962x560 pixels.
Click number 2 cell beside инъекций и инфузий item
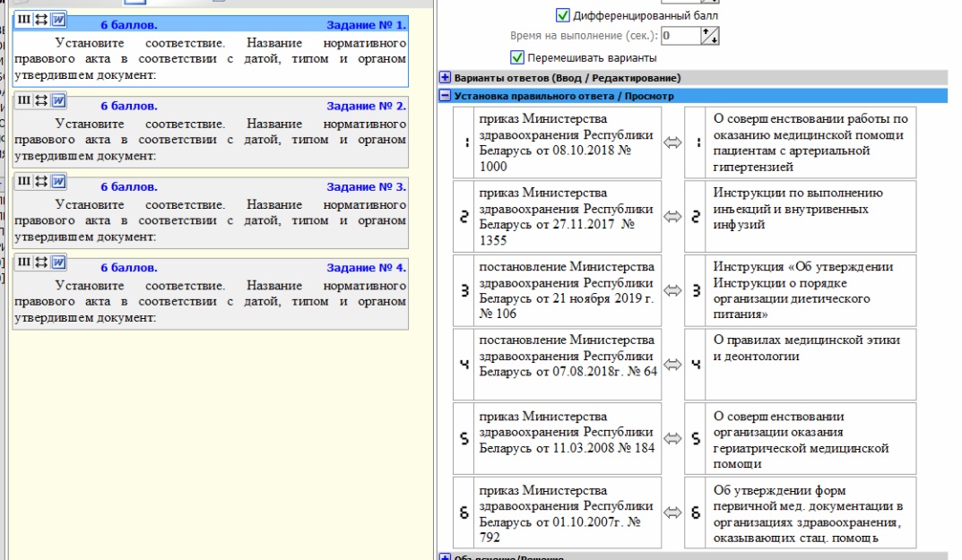coord(696,217)
